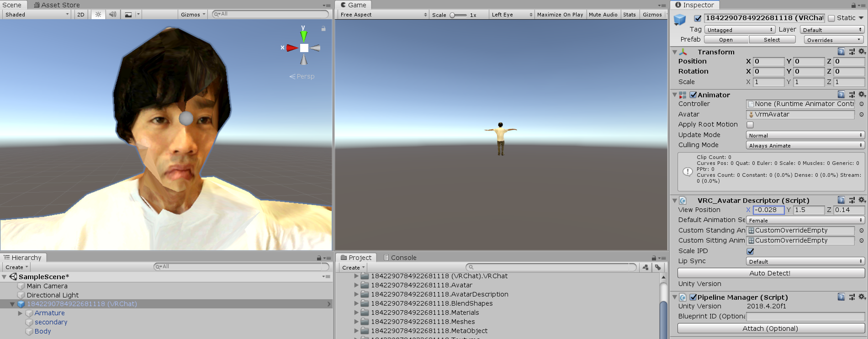
Task: Click the GameObject cube icon in Inspector
Action: pyautogui.click(x=680, y=20)
